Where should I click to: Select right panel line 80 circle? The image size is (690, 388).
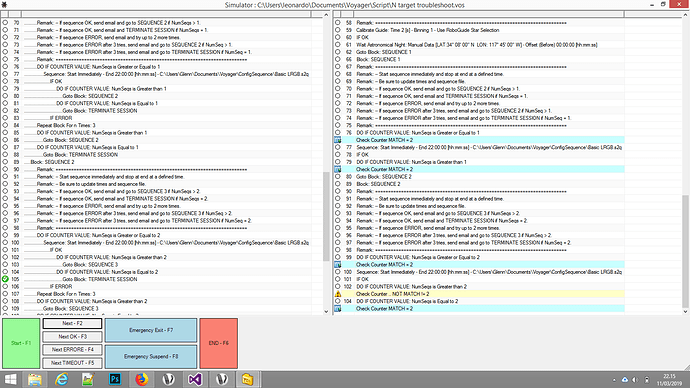coord(338,176)
